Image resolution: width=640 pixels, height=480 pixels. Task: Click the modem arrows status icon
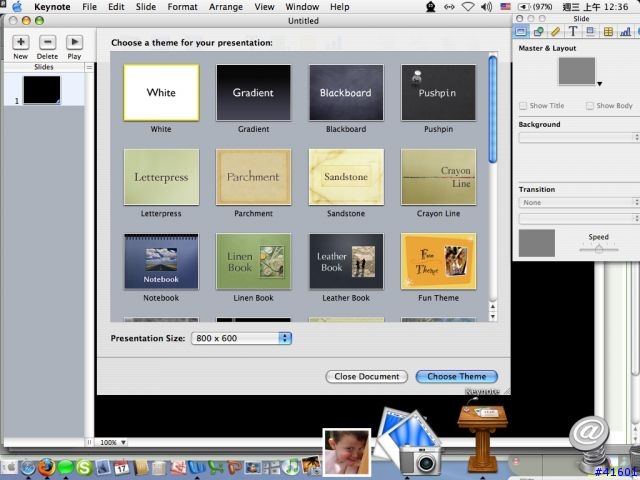point(449,7)
